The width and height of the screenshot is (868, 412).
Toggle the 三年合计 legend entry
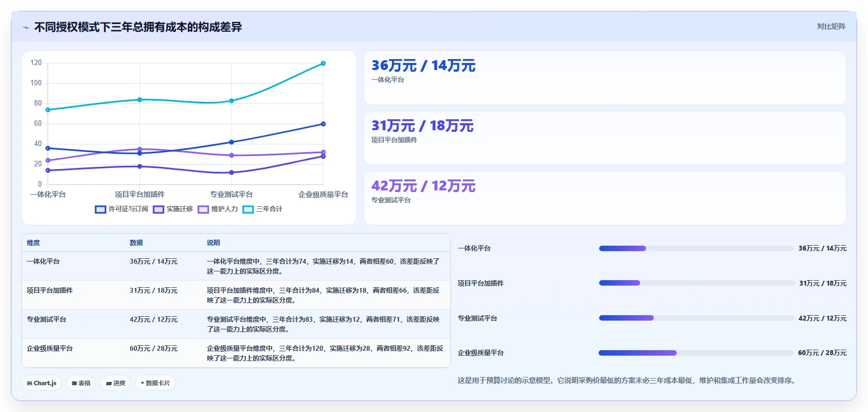pos(262,209)
